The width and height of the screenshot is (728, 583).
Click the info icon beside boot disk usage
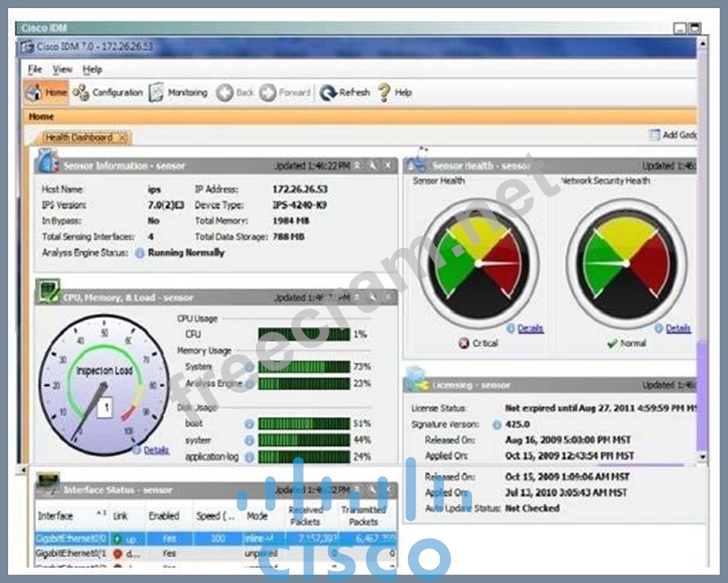[248, 424]
